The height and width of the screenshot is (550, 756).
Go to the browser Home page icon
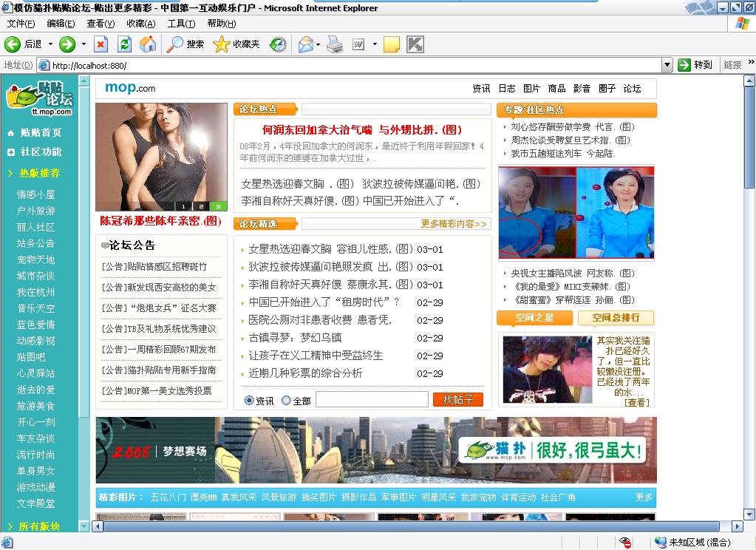point(148,44)
